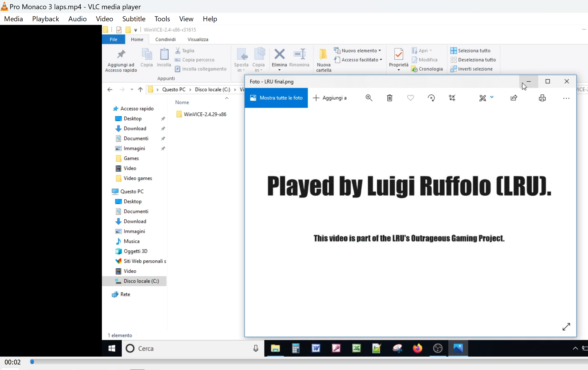
Task: Click the trash delete icon in Photos
Action: pos(390,98)
